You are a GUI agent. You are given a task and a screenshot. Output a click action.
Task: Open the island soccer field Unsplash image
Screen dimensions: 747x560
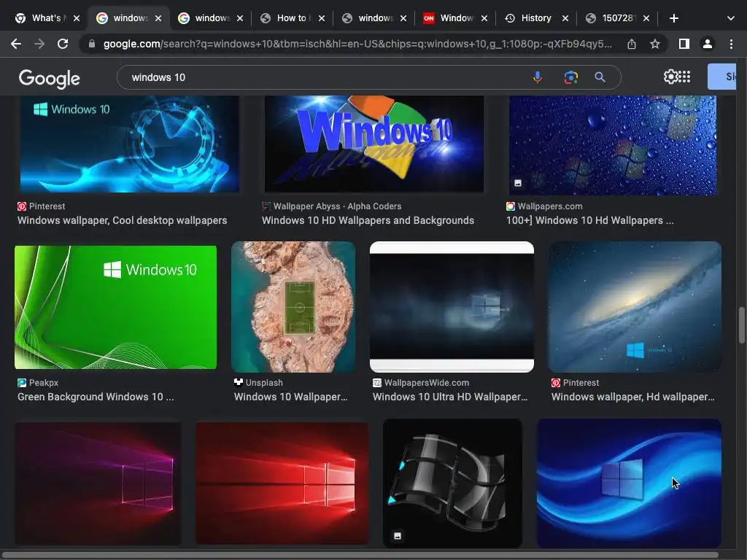click(293, 307)
